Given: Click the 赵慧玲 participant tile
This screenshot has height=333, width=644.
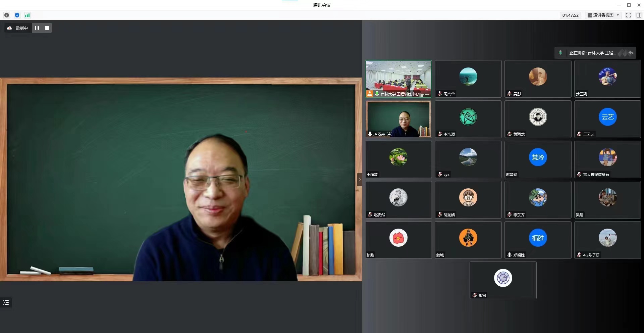Looking at the screenshot, I should pyautogui.click(x=538, y=159).
